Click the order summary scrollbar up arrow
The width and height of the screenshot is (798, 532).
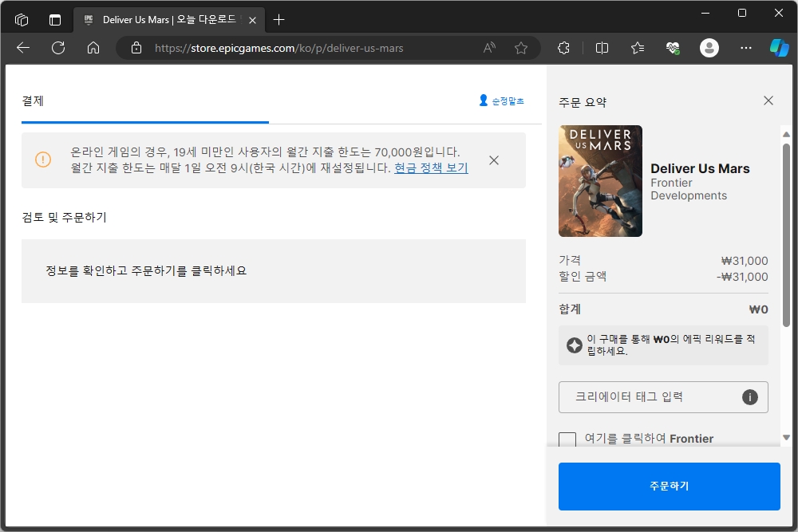pyautogui.click(x=786, y=134)
